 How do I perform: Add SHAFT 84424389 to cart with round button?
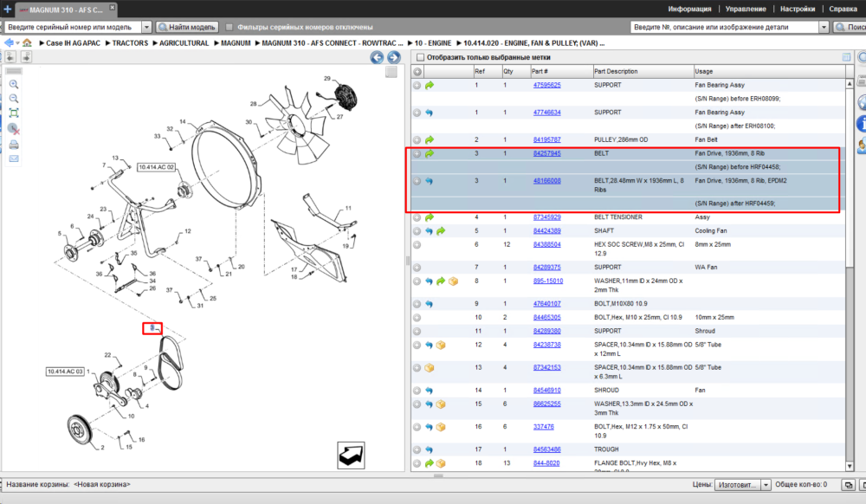click(x=417, y=231)
